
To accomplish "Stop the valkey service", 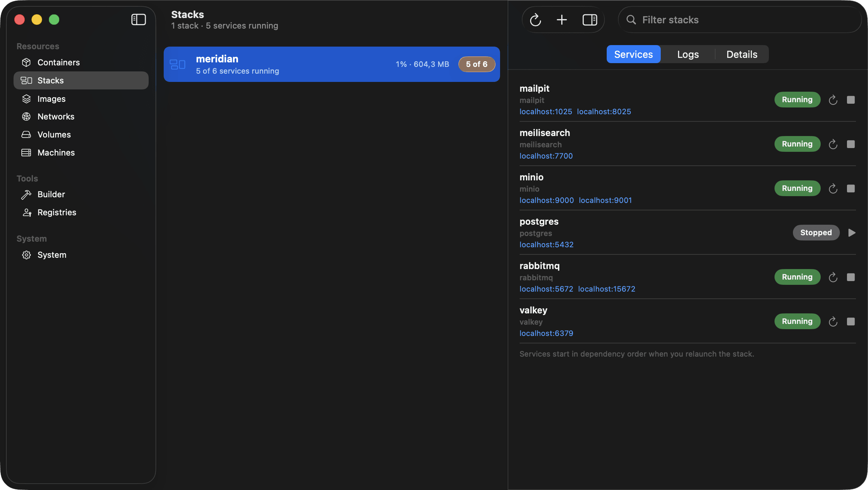I will 851,322.
